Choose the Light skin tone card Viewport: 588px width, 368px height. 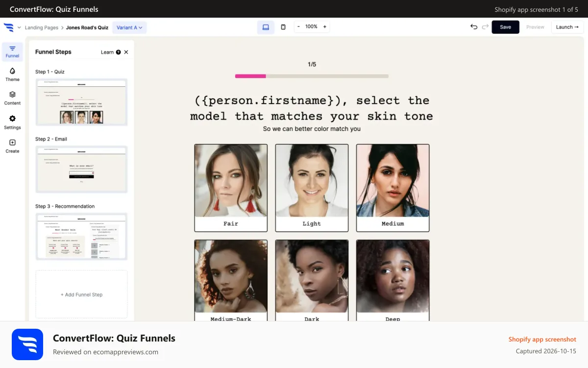(312, 188)
